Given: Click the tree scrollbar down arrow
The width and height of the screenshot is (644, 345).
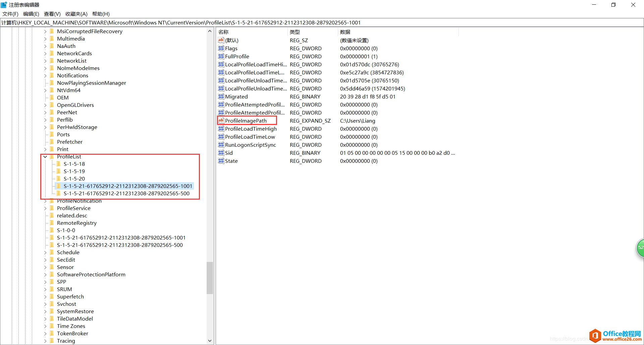Looking at the screenshot, I should click(210, 341).
